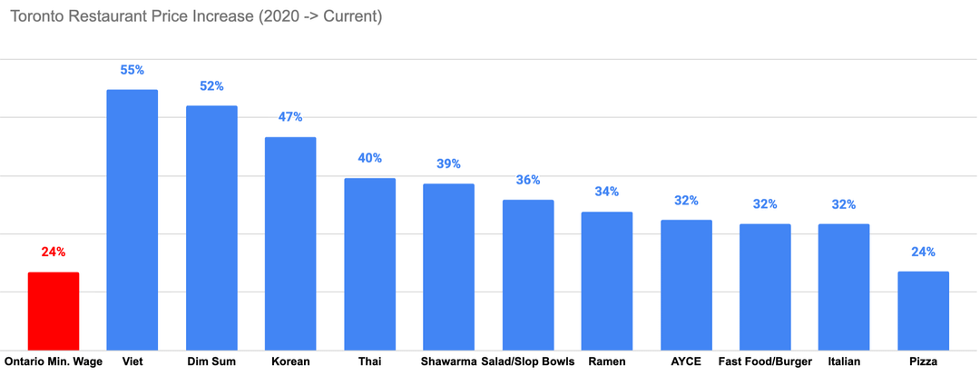Viewport: 980px width, 376px height.
Task: Click the Korean bar in the chart
Action: tap(290, 243)
